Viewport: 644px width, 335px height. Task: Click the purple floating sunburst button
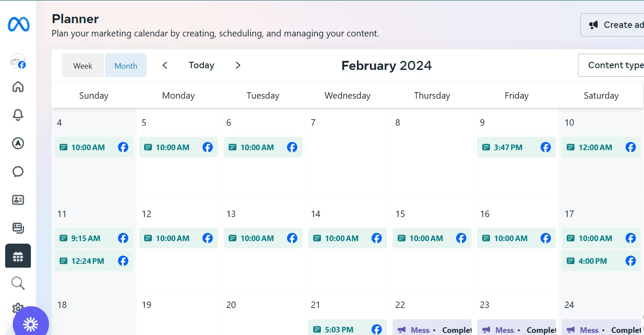(x=31, y=324)
